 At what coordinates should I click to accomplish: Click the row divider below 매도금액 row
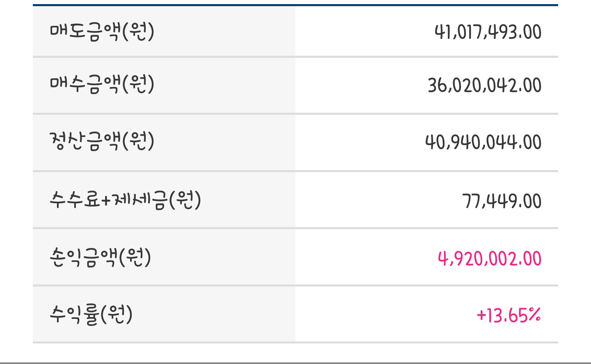pos(295,57)
